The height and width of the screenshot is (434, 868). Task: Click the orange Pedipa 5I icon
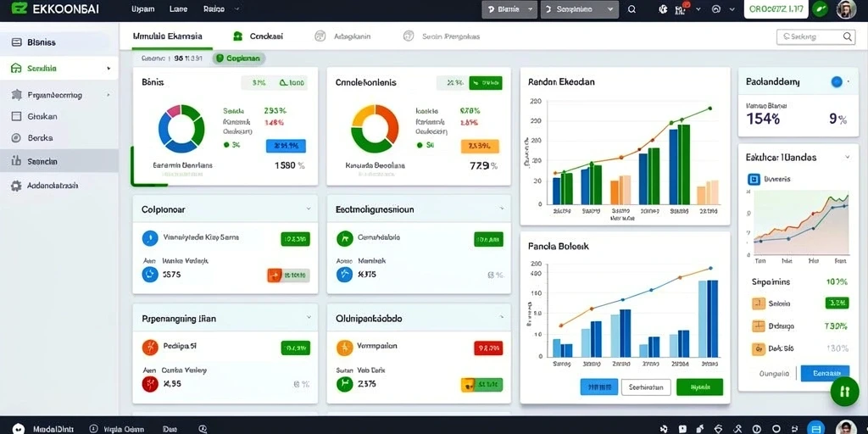(x=150, y=347)
